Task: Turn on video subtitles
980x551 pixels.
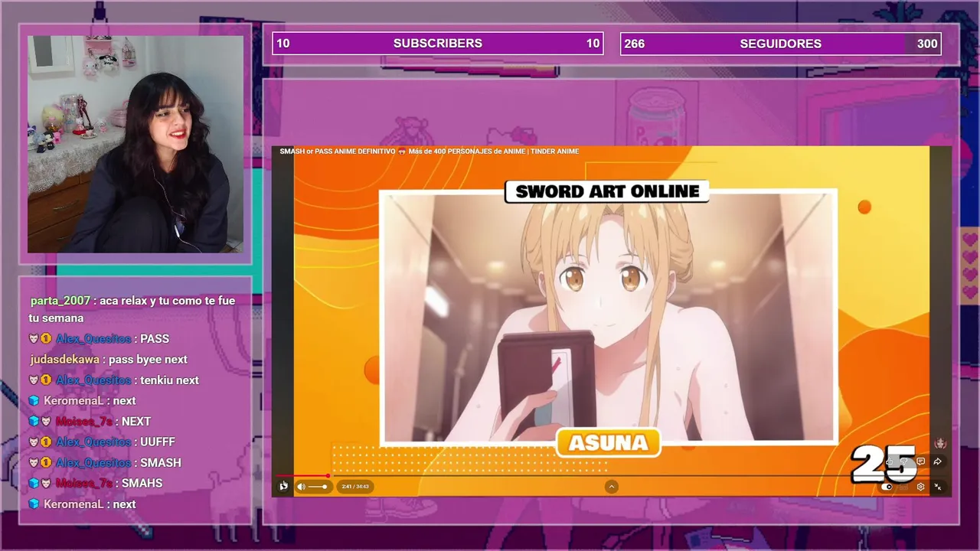Action: (x=903, y=487)
